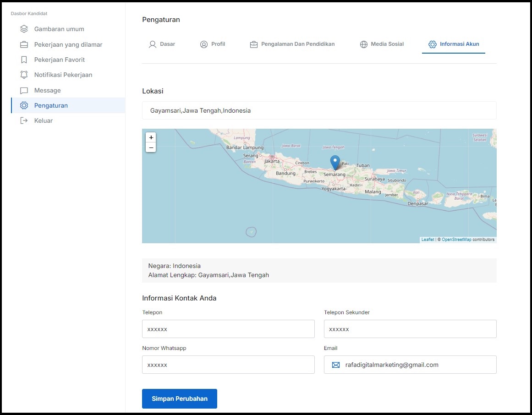Image resolution: width=532 pixels, height=415 pixels.
Task: Click the Telepon Sekunder input field
Action: (410, 329)
